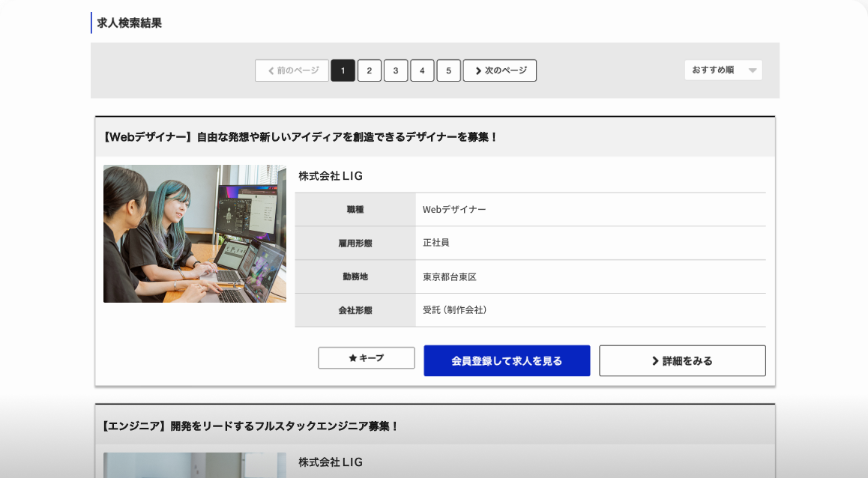Click the 会社形態 row label
The image size is (868, 478).
[355, 310]
